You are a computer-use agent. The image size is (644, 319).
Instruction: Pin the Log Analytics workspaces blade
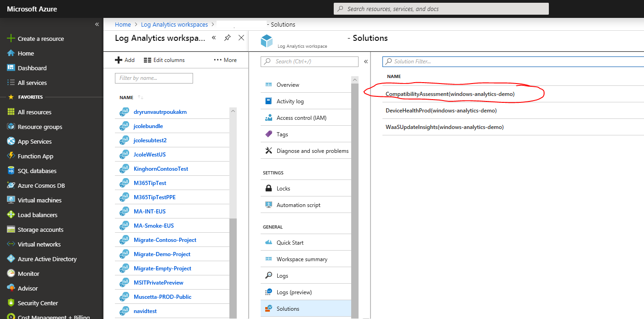click(x=227, y=38)
